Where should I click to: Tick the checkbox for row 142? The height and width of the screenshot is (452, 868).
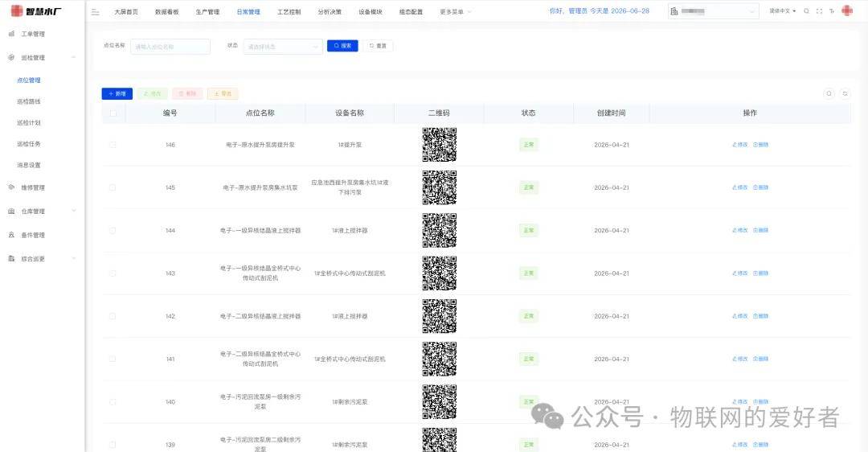[x=113, y=316]
